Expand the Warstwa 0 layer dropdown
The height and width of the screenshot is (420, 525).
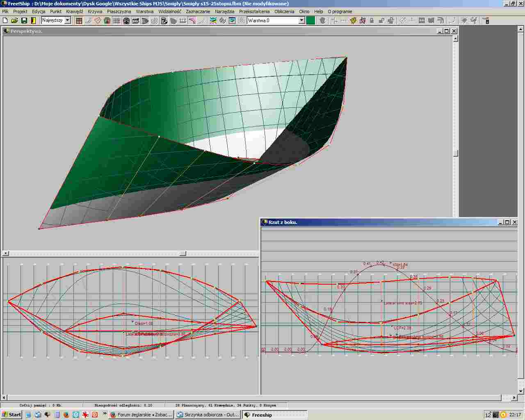[x=301, y=21]
